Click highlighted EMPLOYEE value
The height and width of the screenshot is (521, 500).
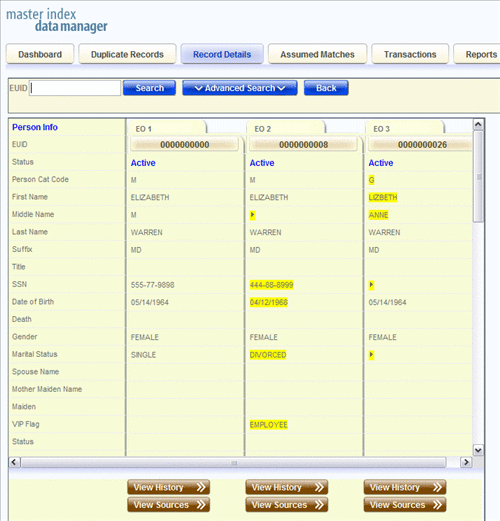(269, 425)
